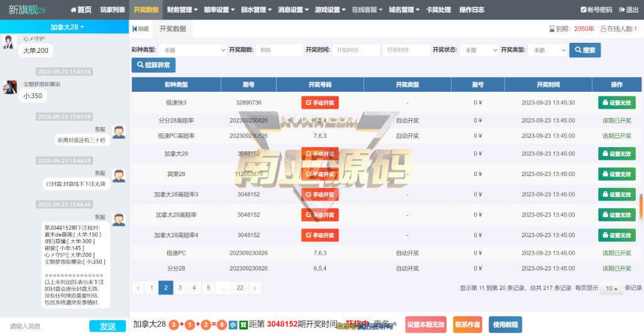Image resolution: width=644 pixels, height=334 pixels.
Task: Click the 首页 home icon
Action: point(74,10)
